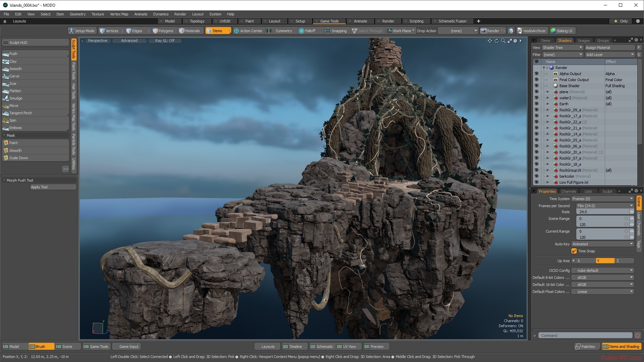Activate the Mask Paint tool

13,143
